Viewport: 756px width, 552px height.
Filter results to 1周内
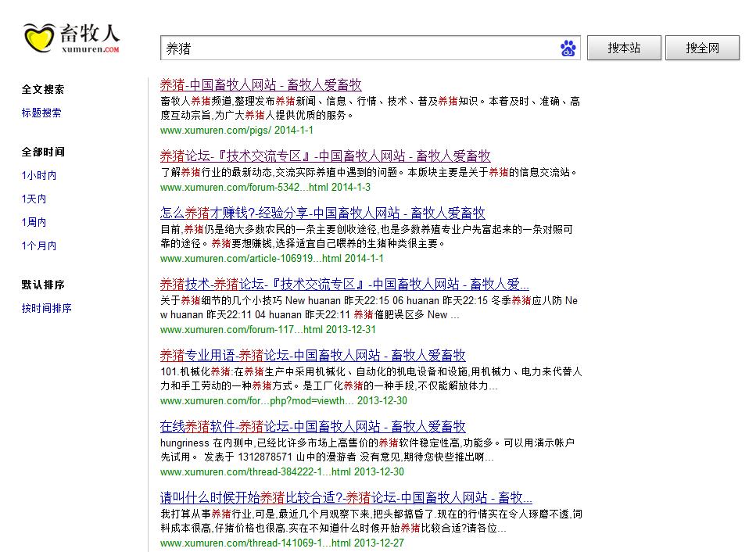click(34, 222)
